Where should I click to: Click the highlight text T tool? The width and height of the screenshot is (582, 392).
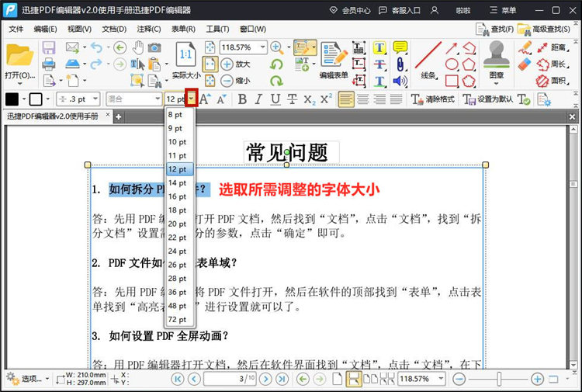point(379,47)
